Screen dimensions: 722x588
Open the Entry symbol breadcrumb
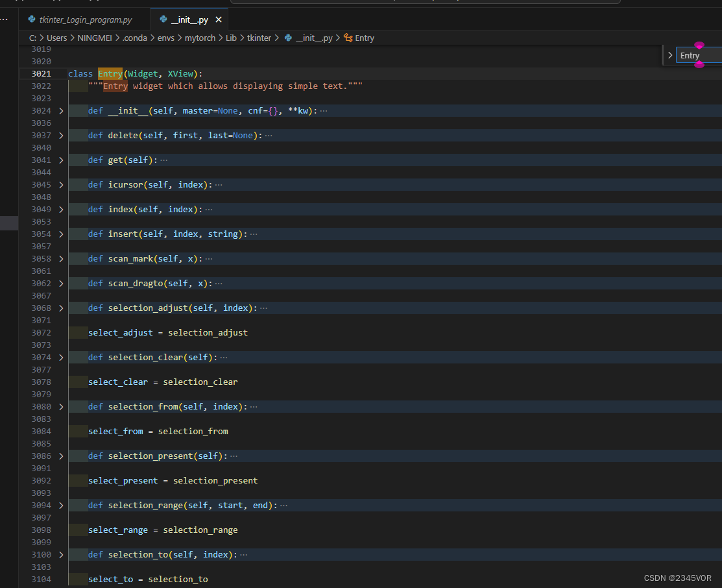364,38
